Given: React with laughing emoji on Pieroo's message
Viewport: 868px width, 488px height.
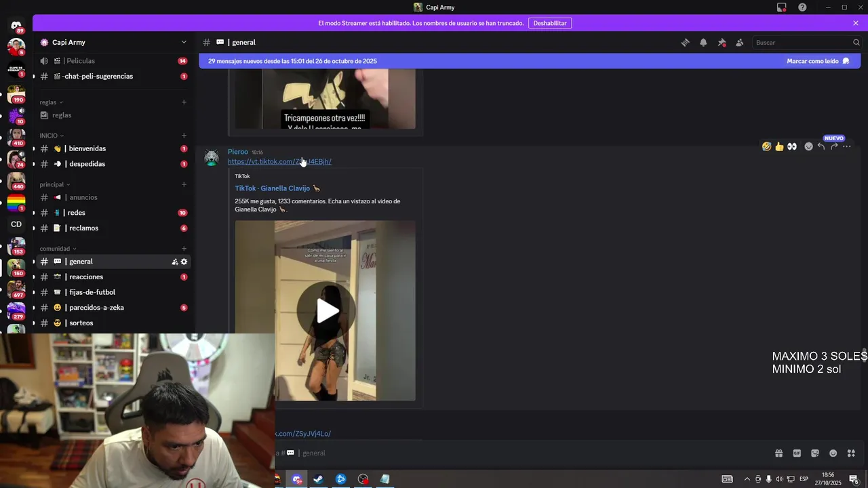Looking at the screenshot, I should click(x=766, y=146).
